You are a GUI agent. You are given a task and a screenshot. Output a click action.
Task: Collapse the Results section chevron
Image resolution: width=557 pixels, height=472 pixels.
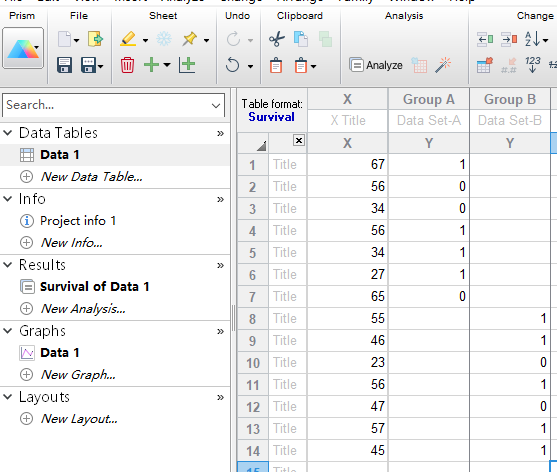8,265
